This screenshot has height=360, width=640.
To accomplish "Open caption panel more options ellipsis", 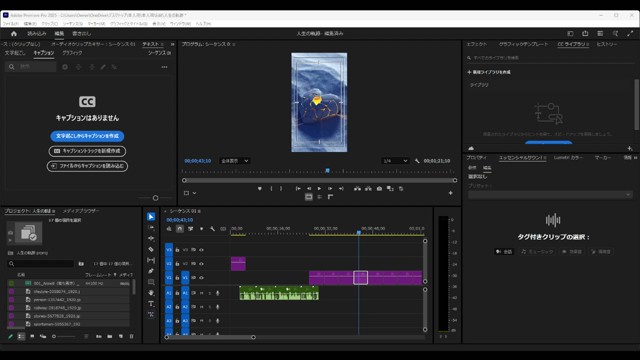I will pyautogui.click(x=164, y=67).
